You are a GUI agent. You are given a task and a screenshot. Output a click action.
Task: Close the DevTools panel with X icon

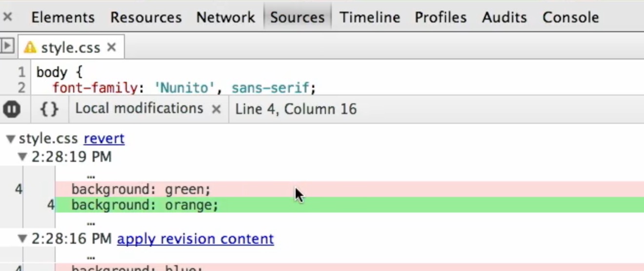pyautogui.click(x=7, y=17)
